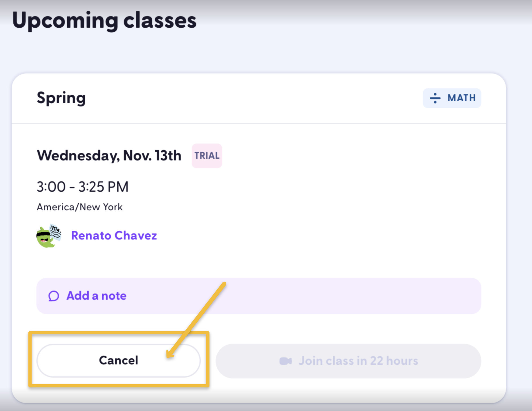Click the 3:00 - 3:25 PM time

83,187
